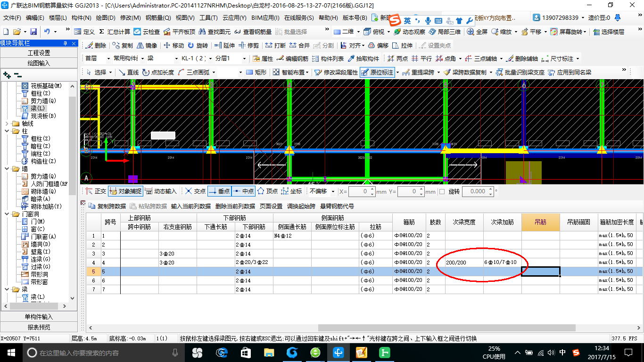This screenshot has width=644, height=362.
Task: Toggle 垂点 perpendicular snap
Action: pos(219,191)
